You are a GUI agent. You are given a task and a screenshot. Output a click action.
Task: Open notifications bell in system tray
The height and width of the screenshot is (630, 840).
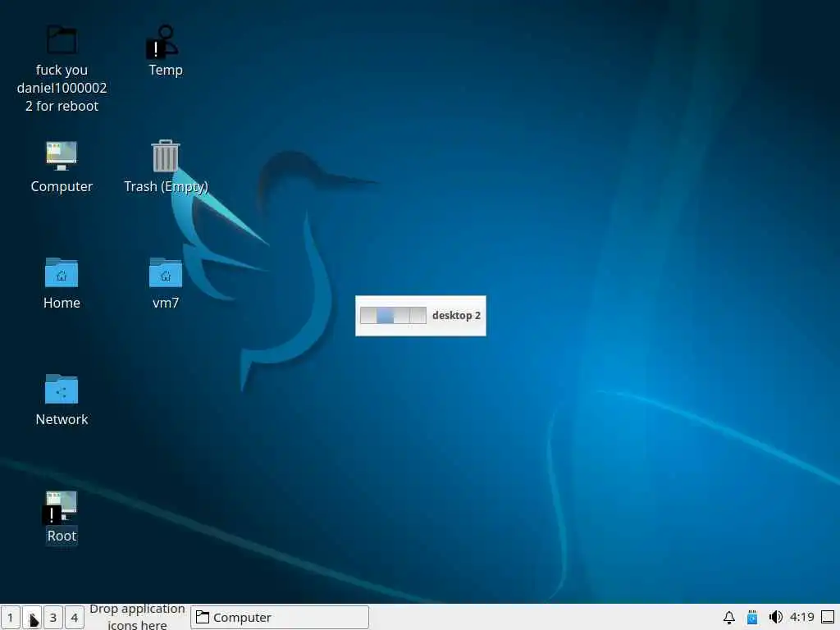[728, 617]
